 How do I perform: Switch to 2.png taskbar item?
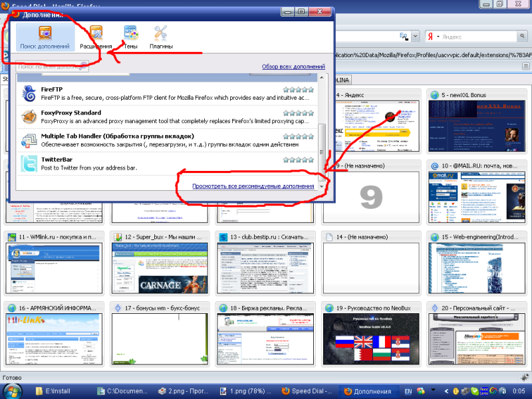(184, 391)
